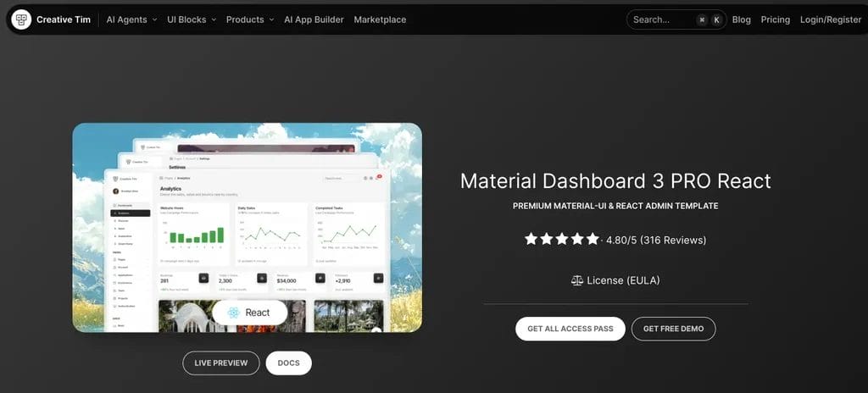
Task: Open the AI App Builder menu item
Action: (314, 19)
